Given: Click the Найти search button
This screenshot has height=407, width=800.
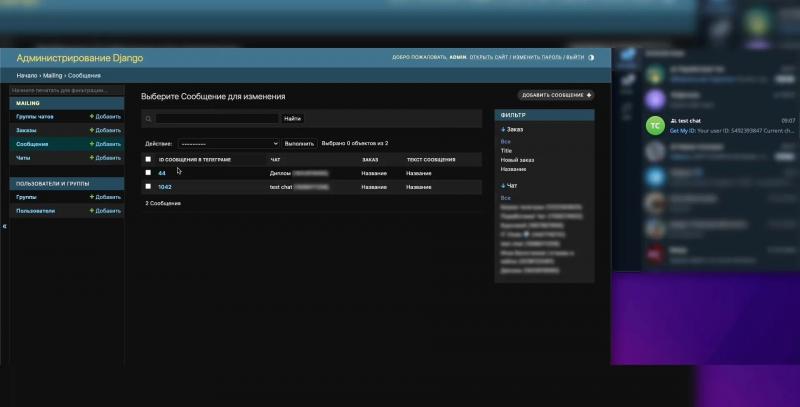Looking at the screenshot, I should (x=292, y=119).
